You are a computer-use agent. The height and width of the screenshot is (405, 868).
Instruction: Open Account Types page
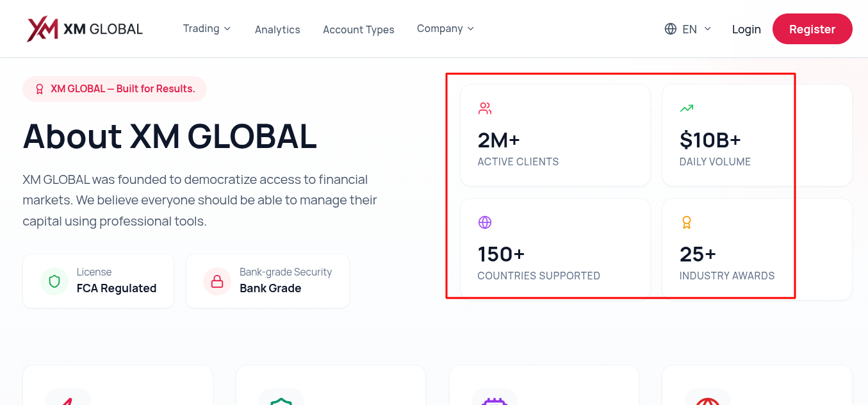click(x=359, y=29)
